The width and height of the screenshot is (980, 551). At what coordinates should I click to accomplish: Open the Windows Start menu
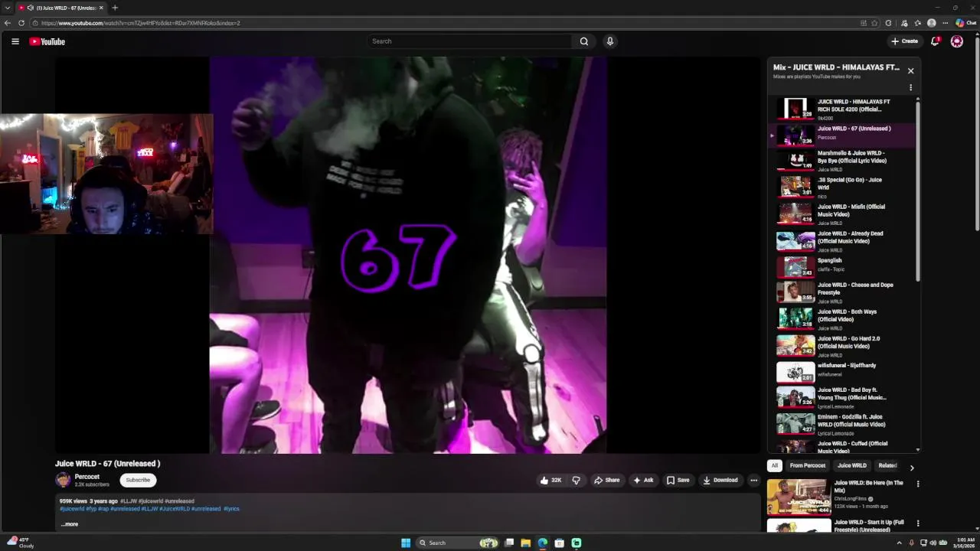406,543
